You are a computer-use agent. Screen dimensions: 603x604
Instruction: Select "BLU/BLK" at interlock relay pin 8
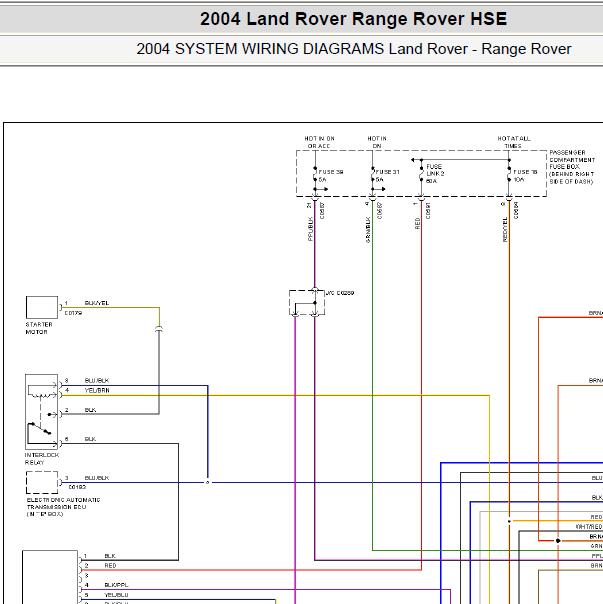[x=97, y=381]
